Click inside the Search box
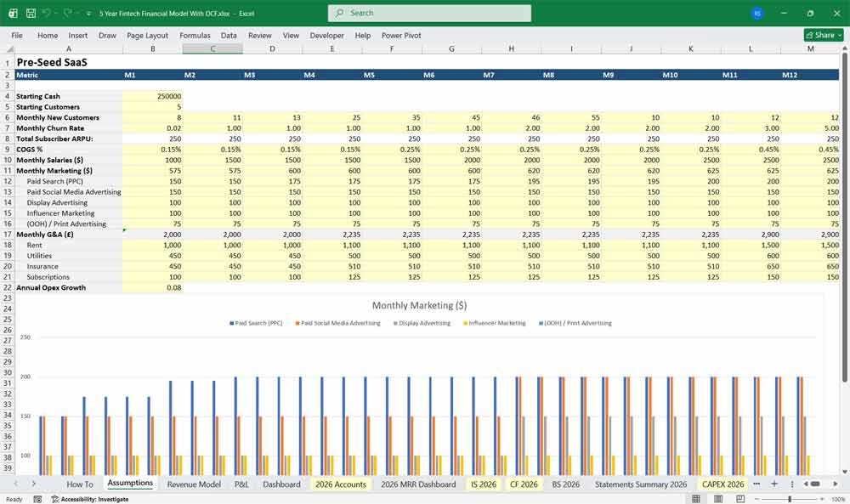The height and width of the screenshot is (504, 850). pyautogui.click(x=429, y=13)
